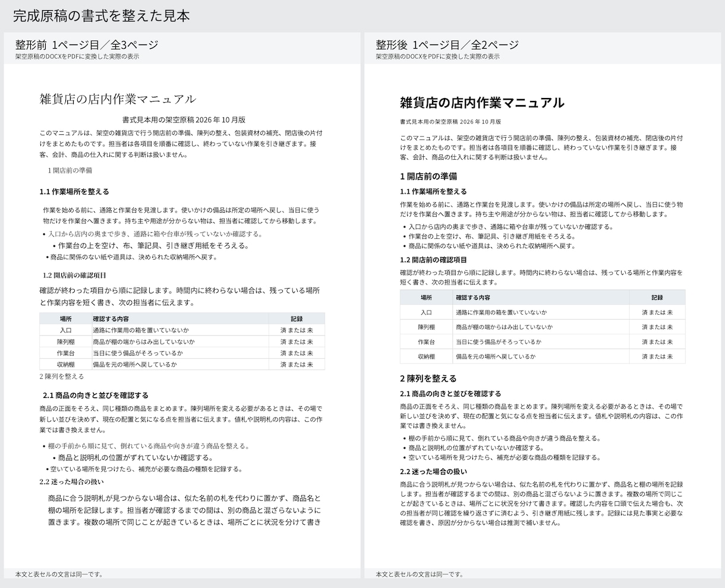The width and height of the screenshot is (725, 588).
Task: Click the 整形前 document title "雑貨店の店内作業マニュアル"
Action: tap(118, 99)
